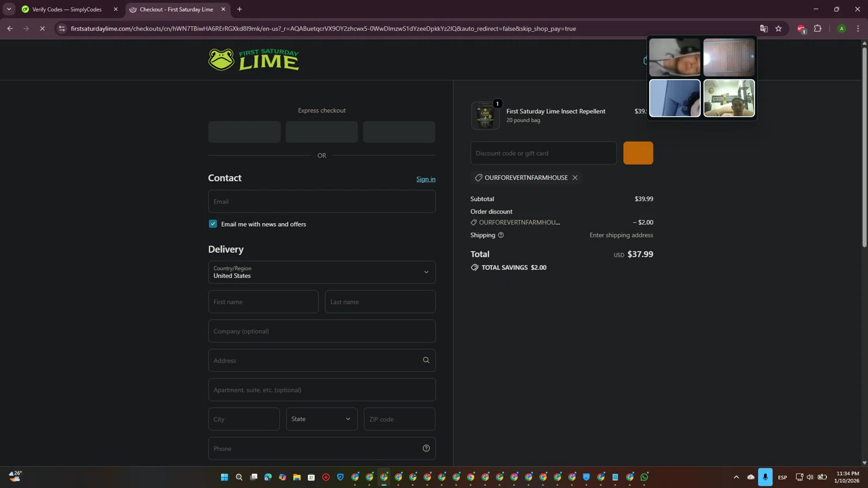Click the TOTAL SAVINGS $2.00 text
The image size is (868, 488).
(x=514, y=267)
